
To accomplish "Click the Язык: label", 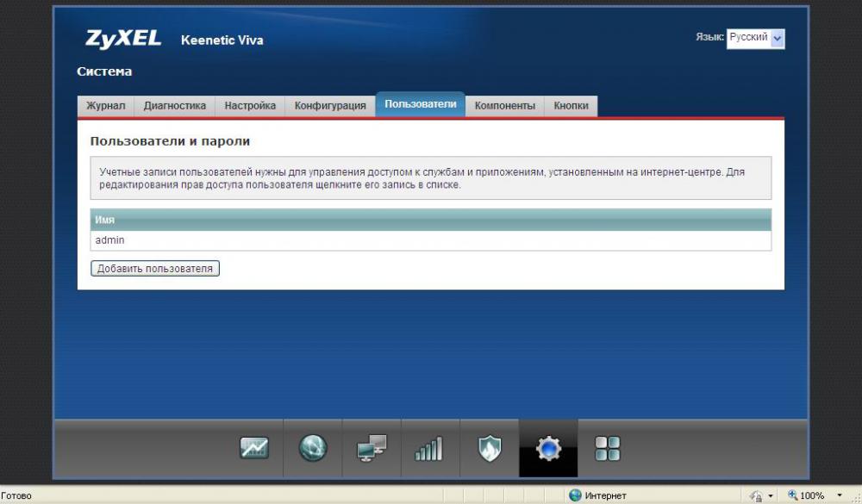I will (709, 37).
